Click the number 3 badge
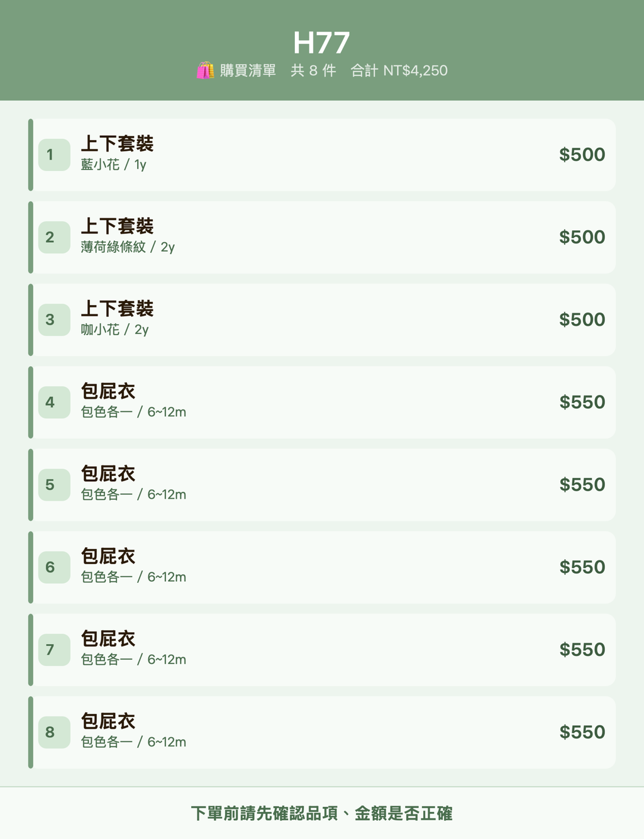This screenshot has height=839, width=644. pos(54,319)
